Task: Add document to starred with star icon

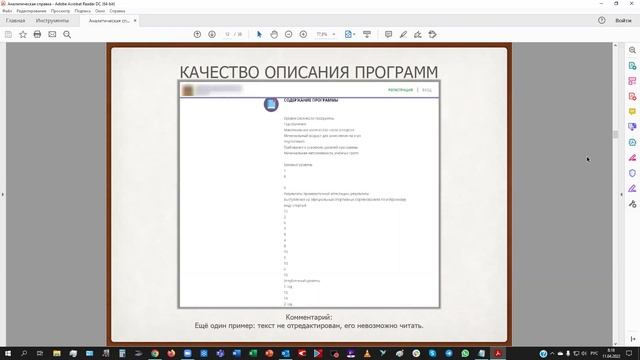Action: (23, 35)
